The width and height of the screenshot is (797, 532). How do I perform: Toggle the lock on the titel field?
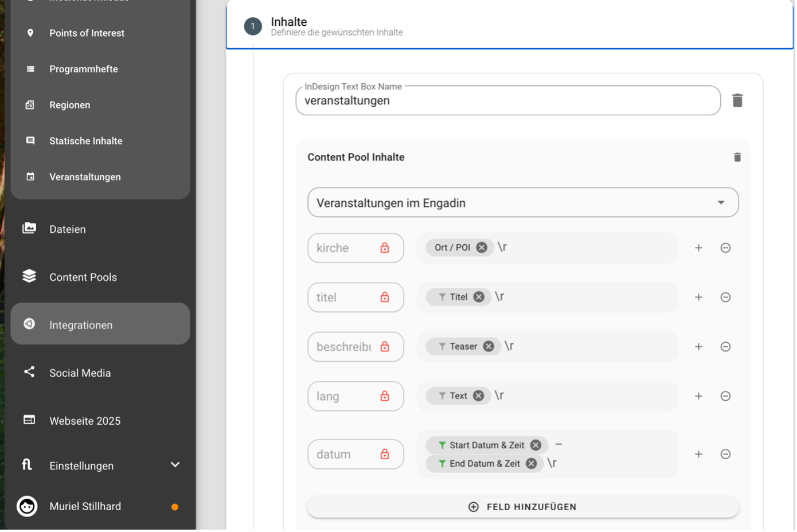point(385,297)
